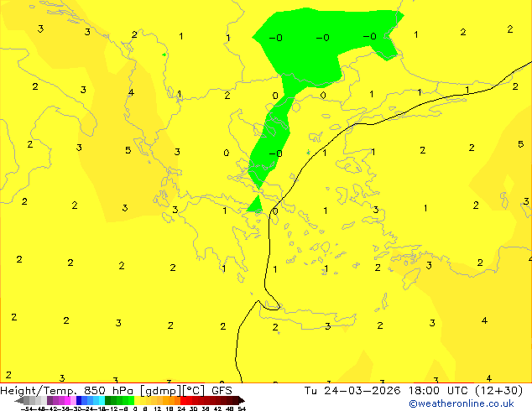Select the dark blue swatch in the temperature legend
The image size is (532, 411).
(x=79, y=400)
